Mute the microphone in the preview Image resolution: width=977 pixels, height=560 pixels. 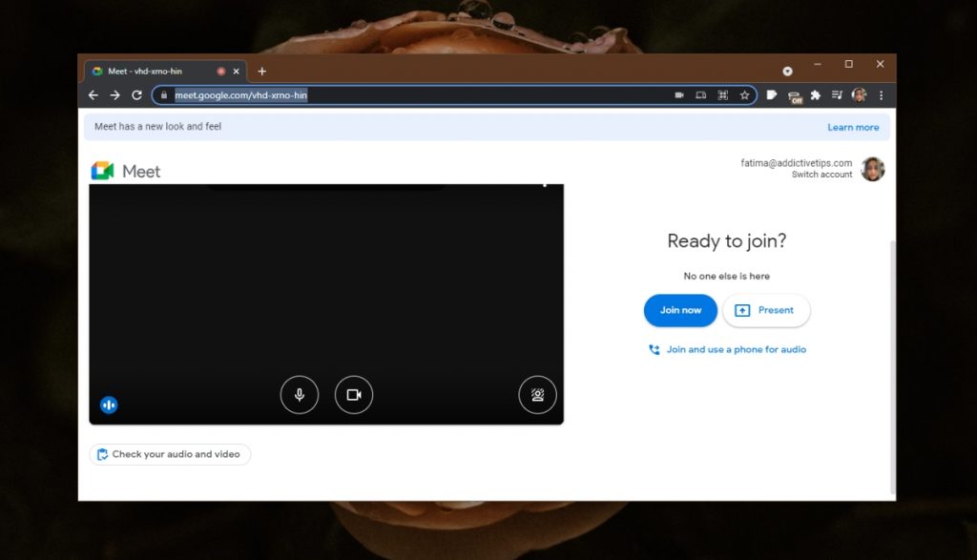(300, 394)
